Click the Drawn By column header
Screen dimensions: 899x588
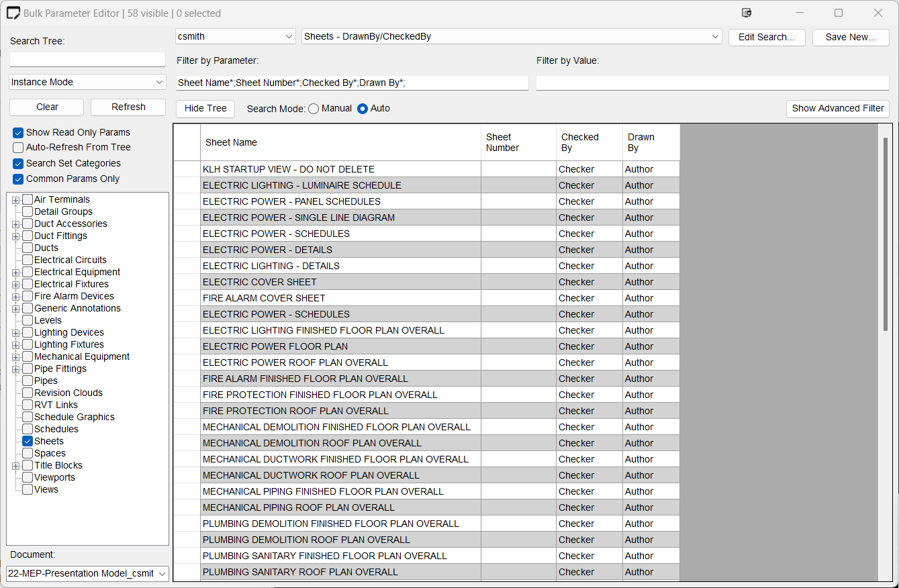(651, 142)
